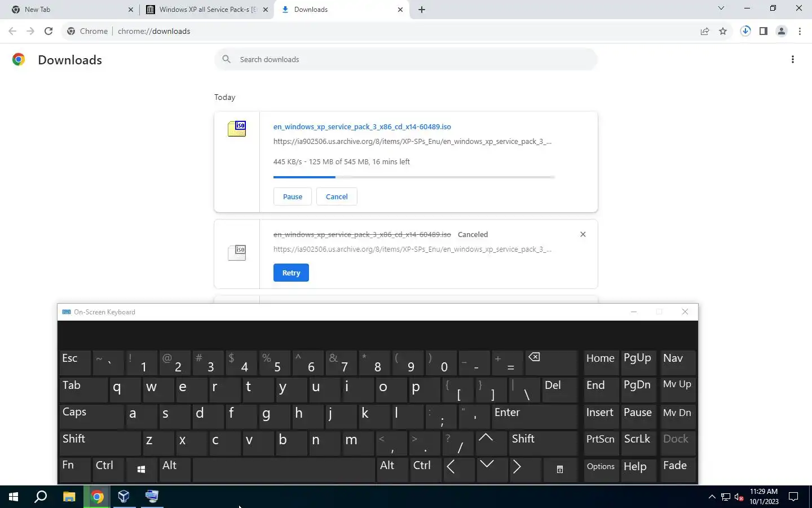Toggle right Shift key on keyboard
This screenshot has height=508, width=812.
pyautogui.click(x=543, y=443)
